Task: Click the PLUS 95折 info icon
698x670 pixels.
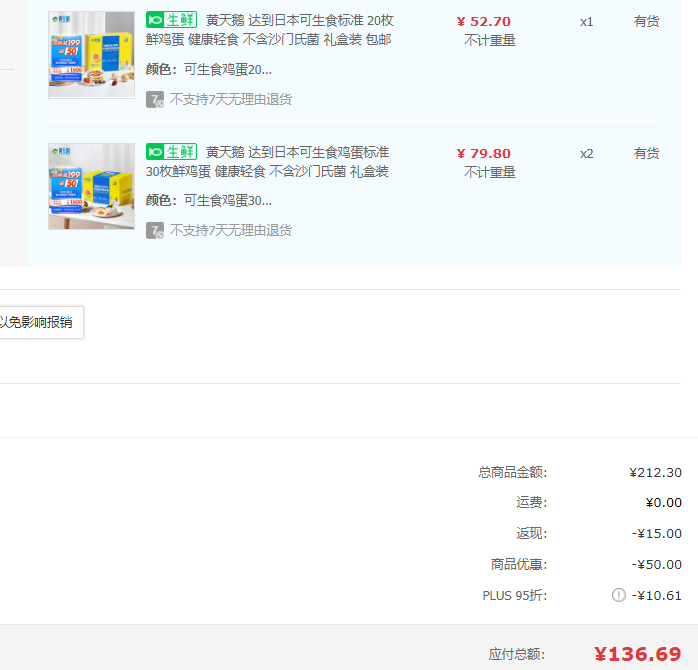Action: pyautogui.click(x=619, y=595)
